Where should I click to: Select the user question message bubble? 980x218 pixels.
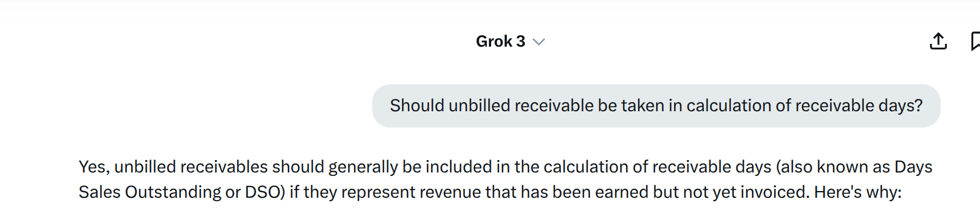pyautogui.click(x=656, y=106)
